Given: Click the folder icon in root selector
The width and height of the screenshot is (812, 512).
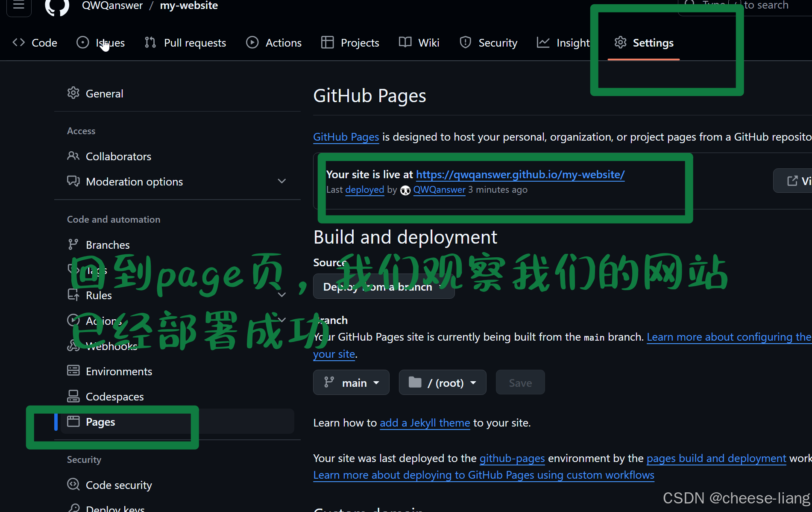Looking at the screenshot, I should [415, 382].
